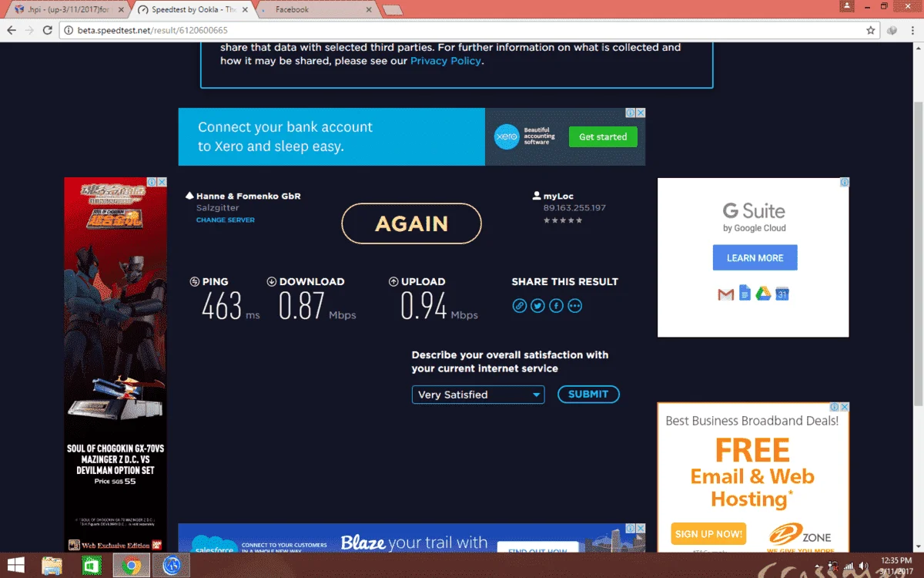The width and height of the screenshot is (924, 578).
Task: Open File Explorer from taskbar
Action: pyautogui.click(x=52, y=566)
